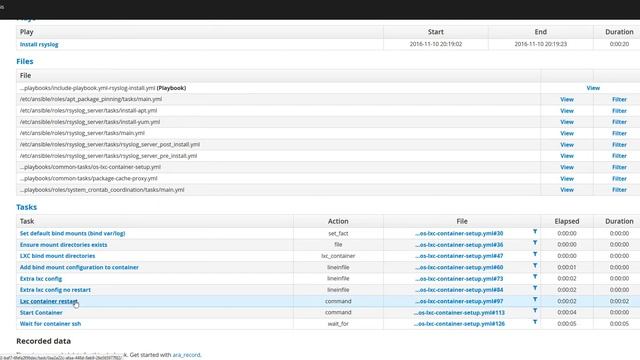Filter by rsyslog_server install-yum.yml
Image resolution: width=640 pixels, height=360 pixels.
pos(619,122)
